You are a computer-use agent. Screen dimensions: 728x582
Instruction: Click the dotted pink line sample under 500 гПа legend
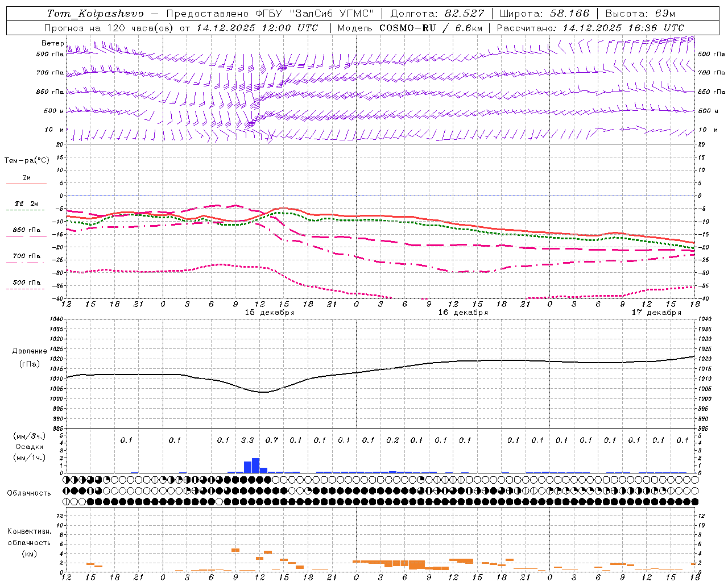coord(25,289)
